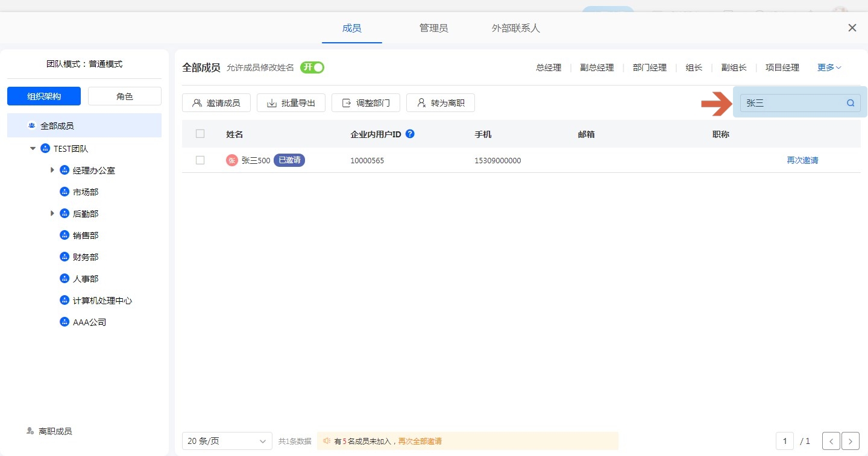868x456 pixels.
Task: Go to next page arrow
Action: coord(850,441)
